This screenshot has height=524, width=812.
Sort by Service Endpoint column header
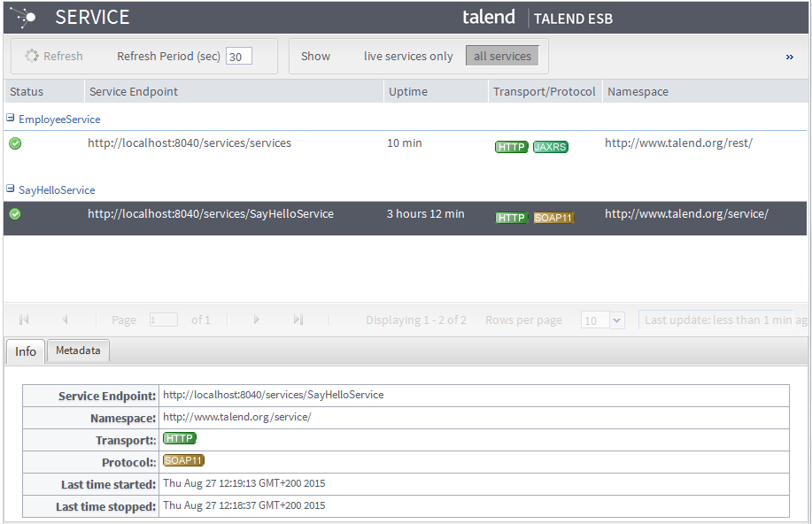(133, 91)
